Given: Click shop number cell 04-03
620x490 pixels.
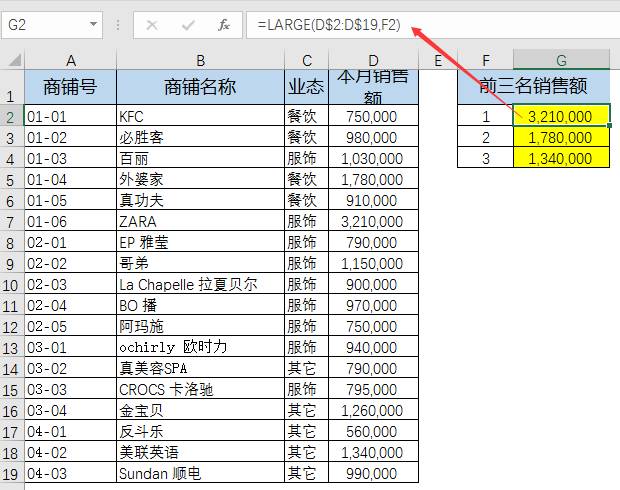Looking at the screenshot, I should point(71,472).
